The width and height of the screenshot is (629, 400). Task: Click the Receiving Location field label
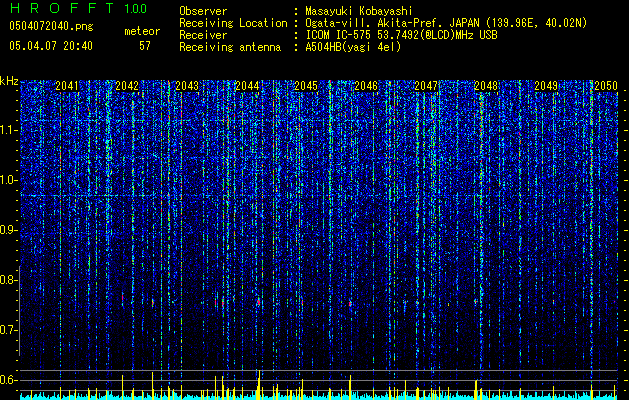pos(233,23)
